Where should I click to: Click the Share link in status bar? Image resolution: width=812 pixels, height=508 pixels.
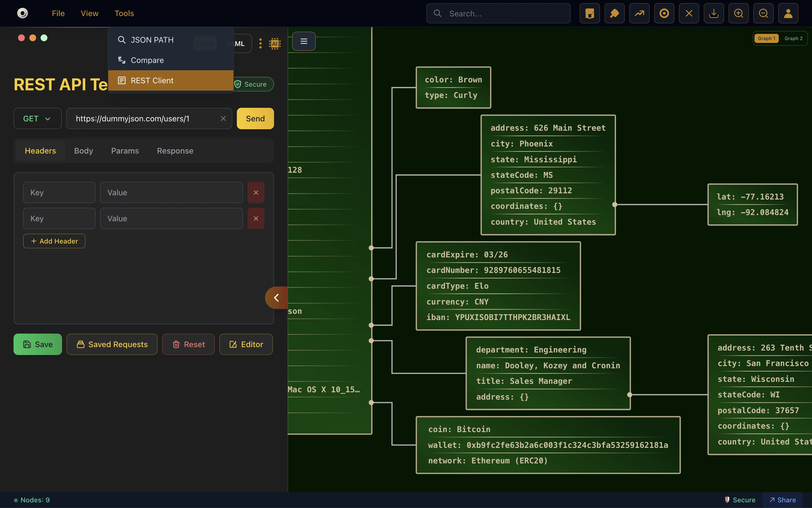pyautogui.click(x=782, y=500)
